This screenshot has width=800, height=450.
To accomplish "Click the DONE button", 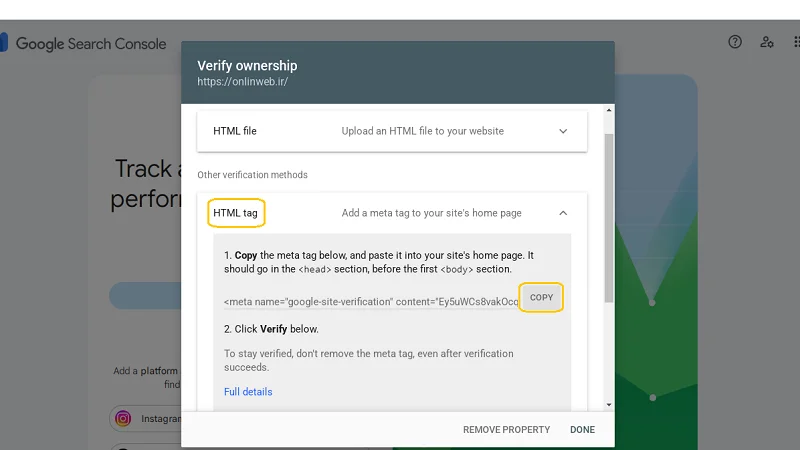I will tap(582, 430).
